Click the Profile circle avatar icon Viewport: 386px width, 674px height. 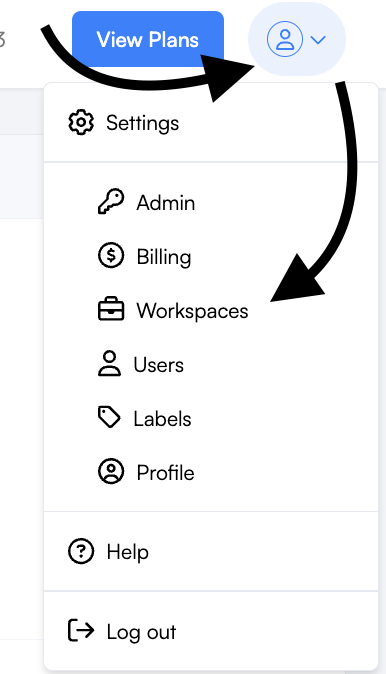click(111, 472)
